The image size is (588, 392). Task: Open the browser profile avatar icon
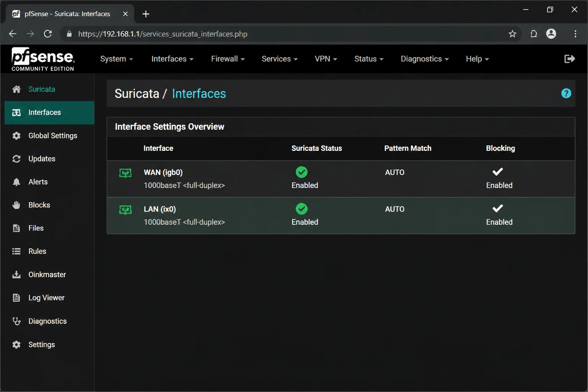[x=551, y=34]
